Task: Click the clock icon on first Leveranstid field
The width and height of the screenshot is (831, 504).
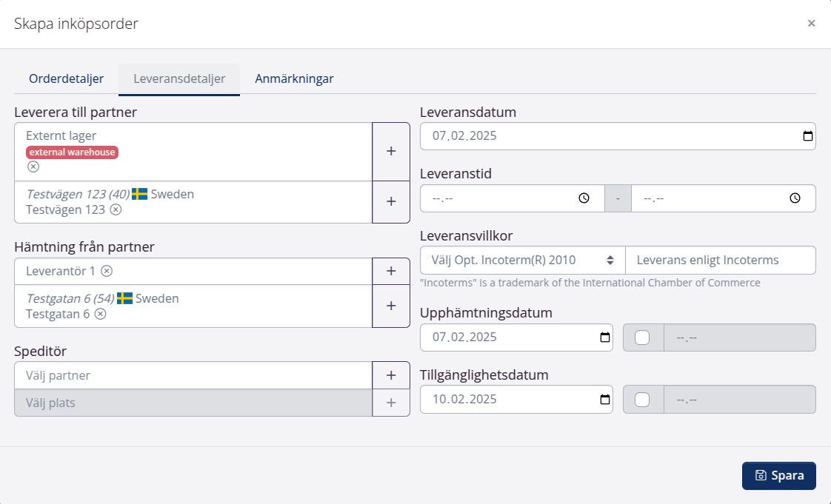Action: [584, 198]
